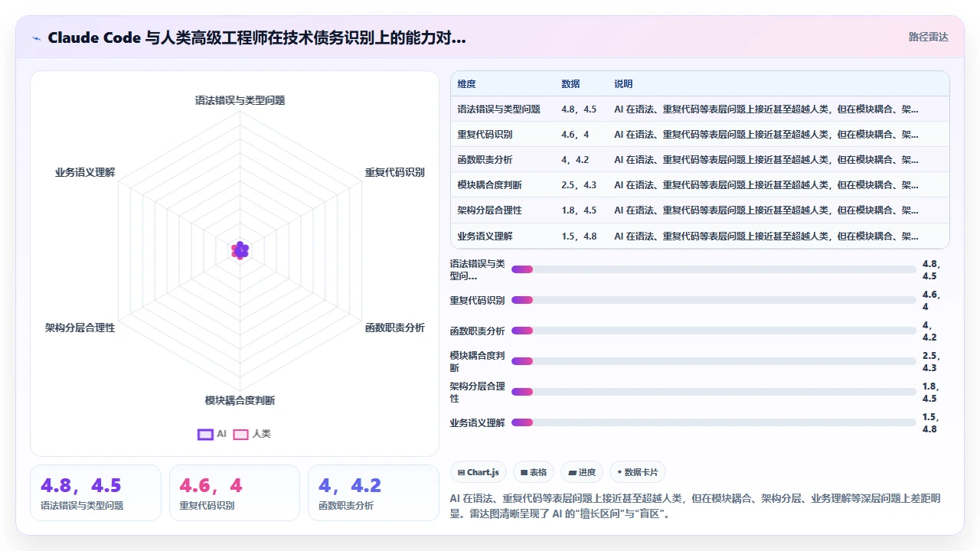The width and height of the screenshot is (980, 551).
Task: Click the 维度 column header
Action: [466, 84]
